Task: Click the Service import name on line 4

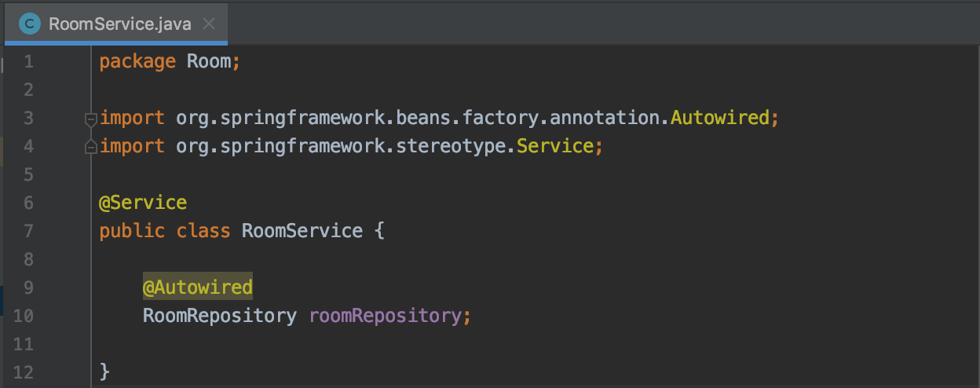Action: pyautogui.click(x=554, y=146)
